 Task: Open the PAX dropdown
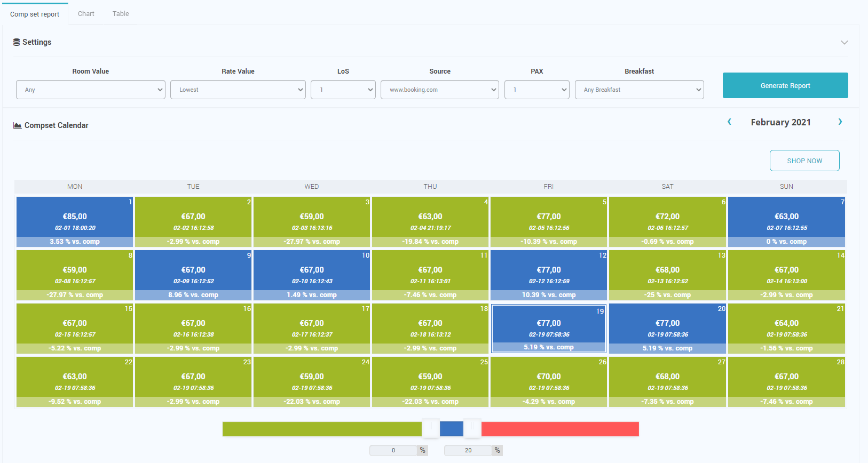pyautogui.click(x=536, y=90)
